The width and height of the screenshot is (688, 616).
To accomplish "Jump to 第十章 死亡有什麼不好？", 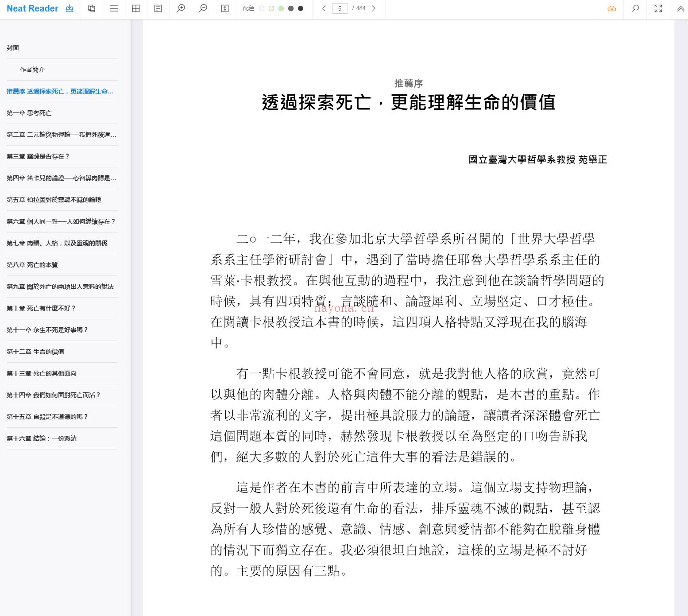I will (62, 308).
